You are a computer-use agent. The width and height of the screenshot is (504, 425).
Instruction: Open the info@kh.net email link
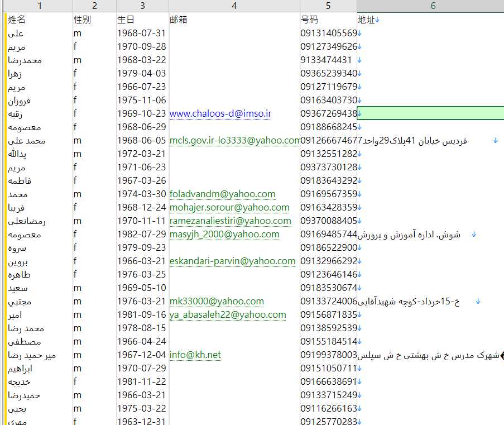click(195, 355)
